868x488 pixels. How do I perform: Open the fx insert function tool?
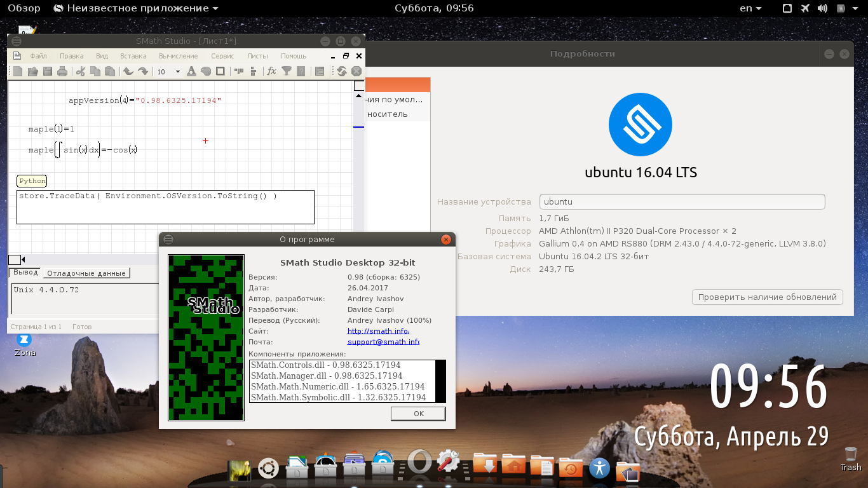(x=271, y=72)
